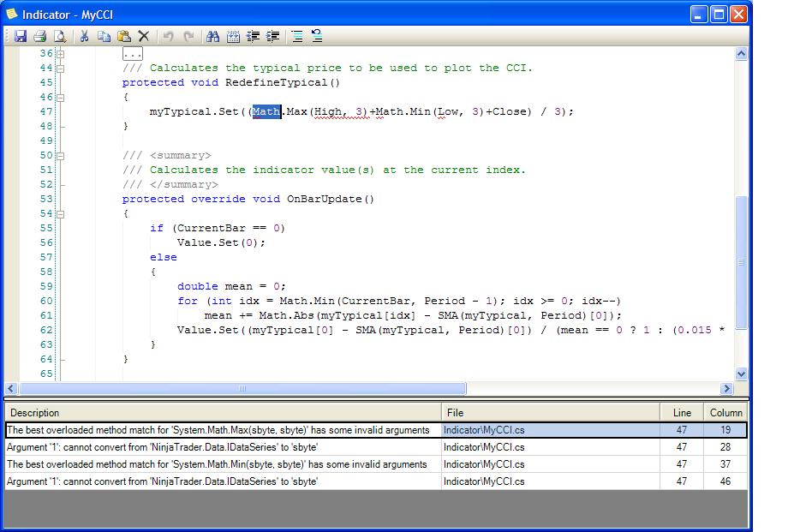Viewport: 794px width, 532px height.
Task: Click the Redo arrow icon
Action: click(188, 36)
